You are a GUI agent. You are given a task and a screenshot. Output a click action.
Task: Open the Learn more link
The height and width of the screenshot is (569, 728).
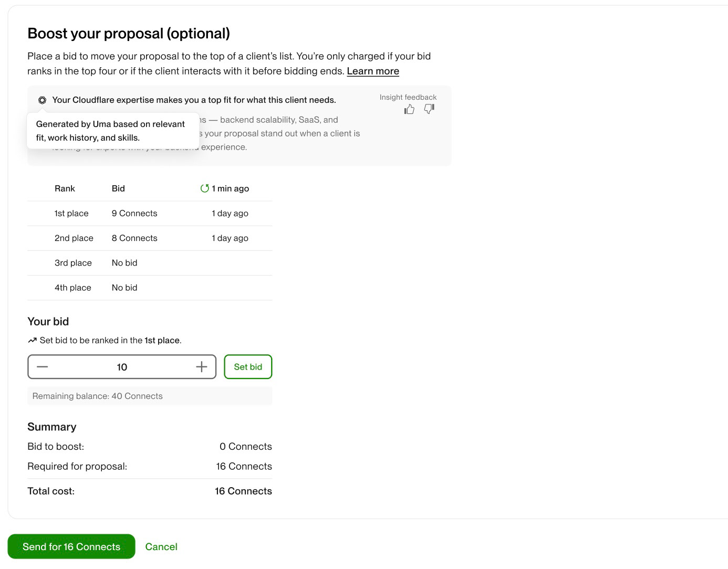(373, 71)
